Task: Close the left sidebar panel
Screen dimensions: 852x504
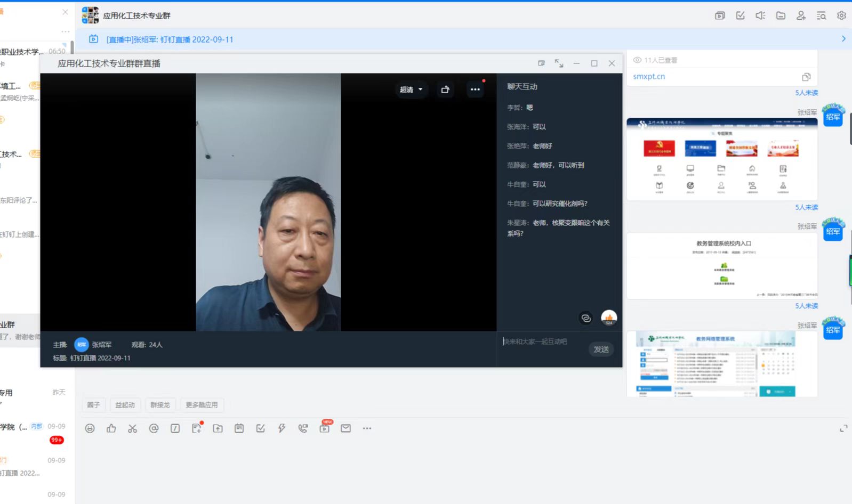Action: [65, 12]
